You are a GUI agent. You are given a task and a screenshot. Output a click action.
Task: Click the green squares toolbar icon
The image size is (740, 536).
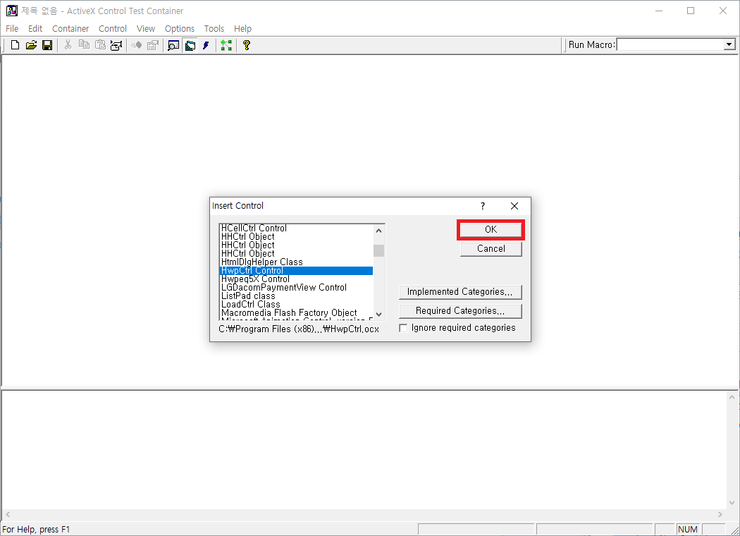pyautogui.click(x=227, y=45)
